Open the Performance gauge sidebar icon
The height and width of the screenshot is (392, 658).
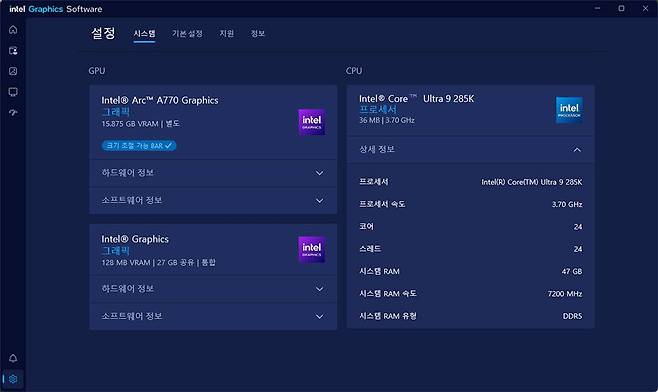[x=13, y=112]
